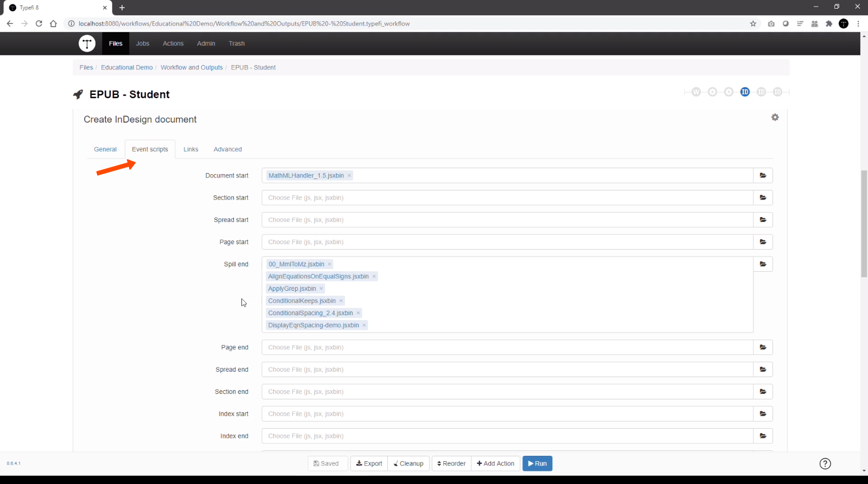Click the Typefi logo in the navbar
868x484 pixels.
(87, 43)
